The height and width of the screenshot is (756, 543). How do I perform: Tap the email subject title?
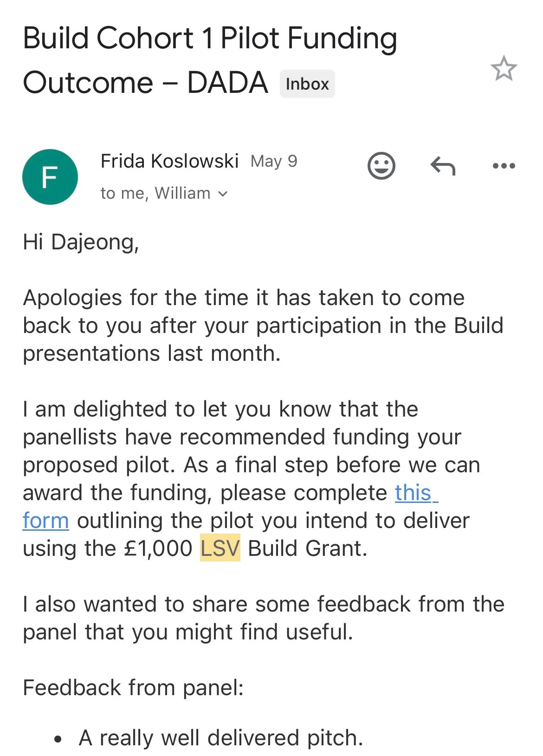209,60
